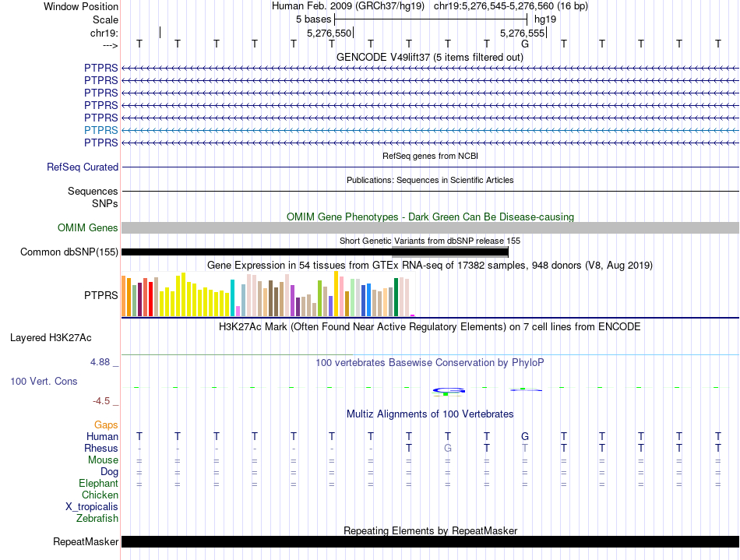Click the Sequences track label
This screenshot has width=740, height=560.
pyautogui.click(x=93, y=191)
